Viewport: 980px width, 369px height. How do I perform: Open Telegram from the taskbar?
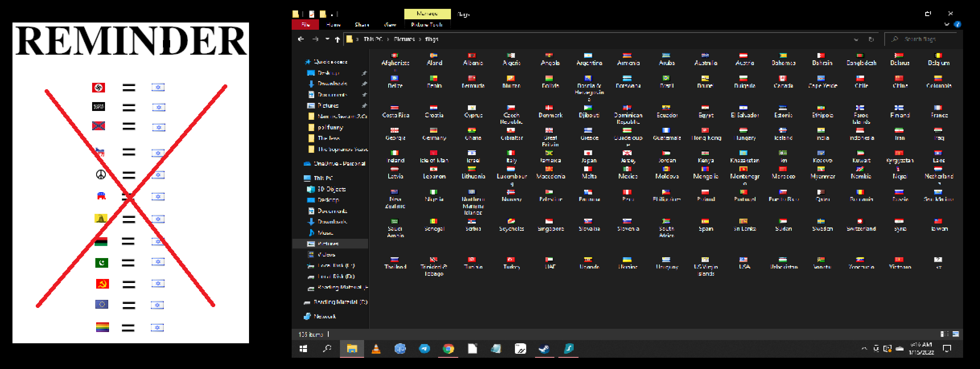pos(424,348)
